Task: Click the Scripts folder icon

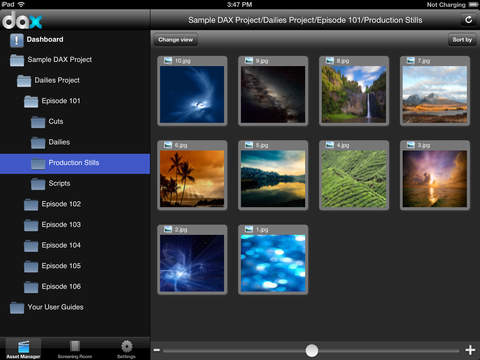Action: (38, 184)
